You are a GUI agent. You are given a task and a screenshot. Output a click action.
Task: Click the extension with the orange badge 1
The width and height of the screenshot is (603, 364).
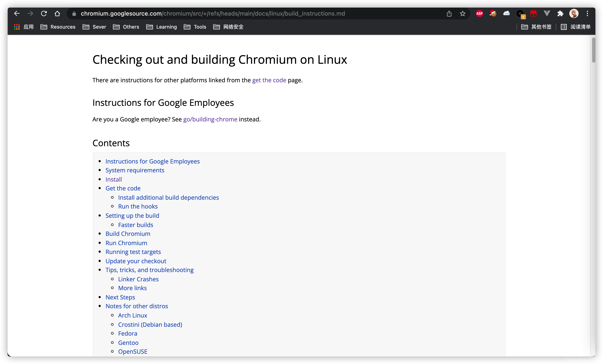[520, 13]
